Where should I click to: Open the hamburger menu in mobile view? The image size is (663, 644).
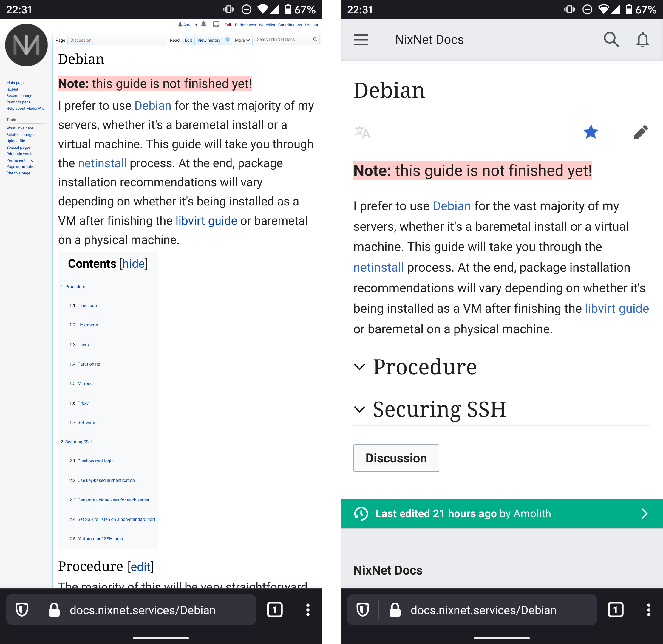point(361,40)
